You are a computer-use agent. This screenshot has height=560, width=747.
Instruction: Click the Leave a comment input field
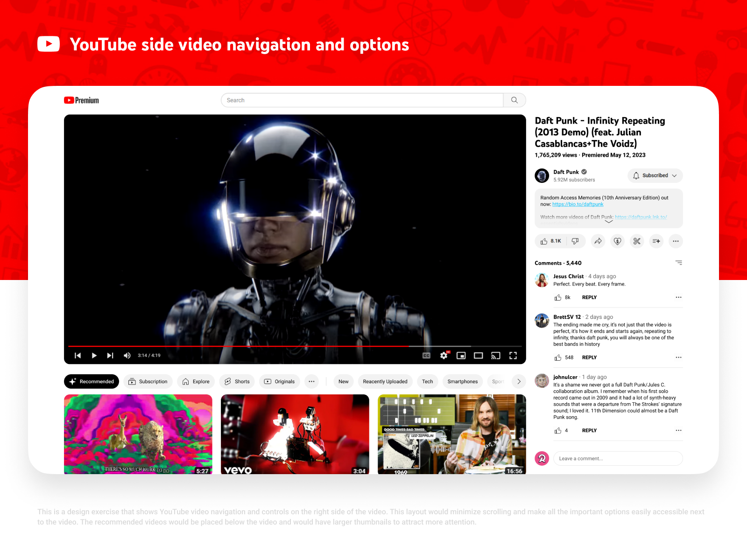coord(618,458)
